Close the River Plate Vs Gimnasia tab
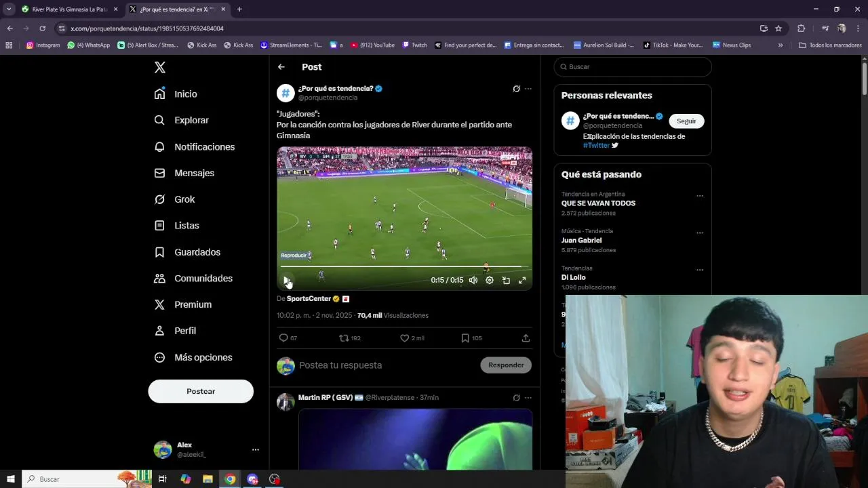868x488 pixels. (116, 9)
